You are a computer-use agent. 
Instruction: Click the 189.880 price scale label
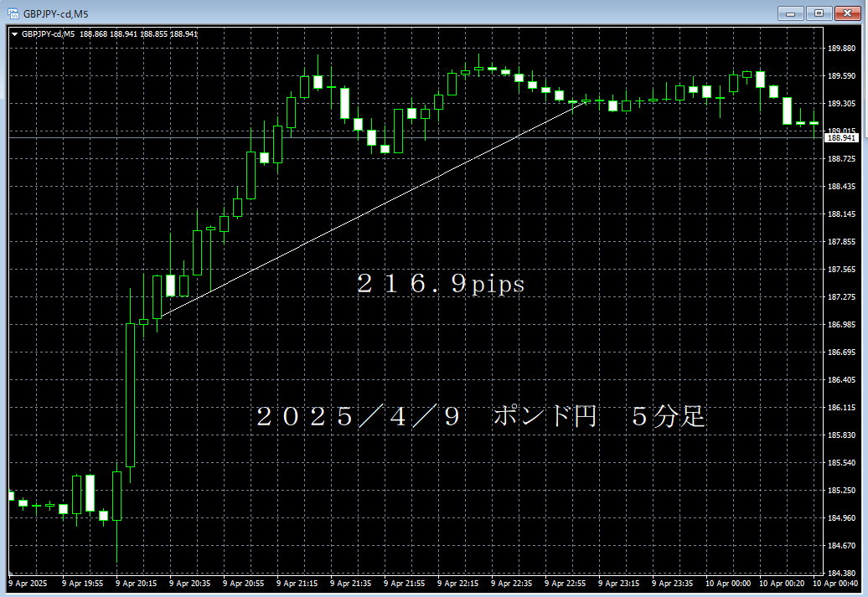840,49
